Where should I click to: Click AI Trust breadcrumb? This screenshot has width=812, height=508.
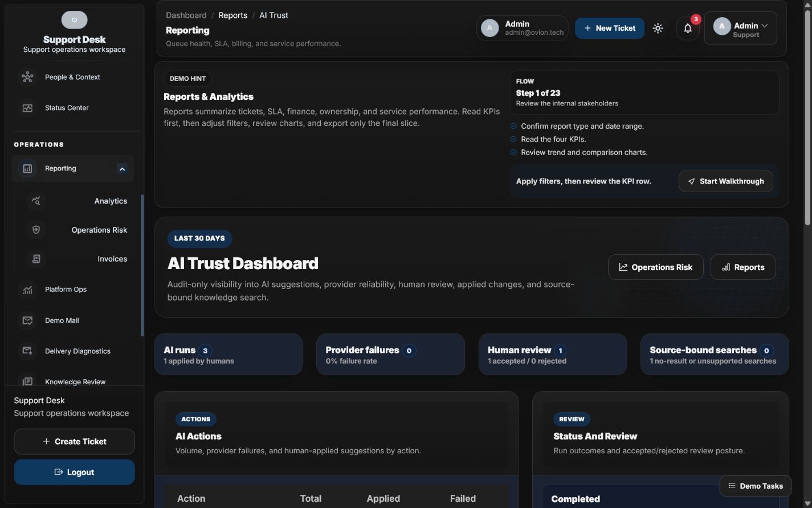click(274, 15)
